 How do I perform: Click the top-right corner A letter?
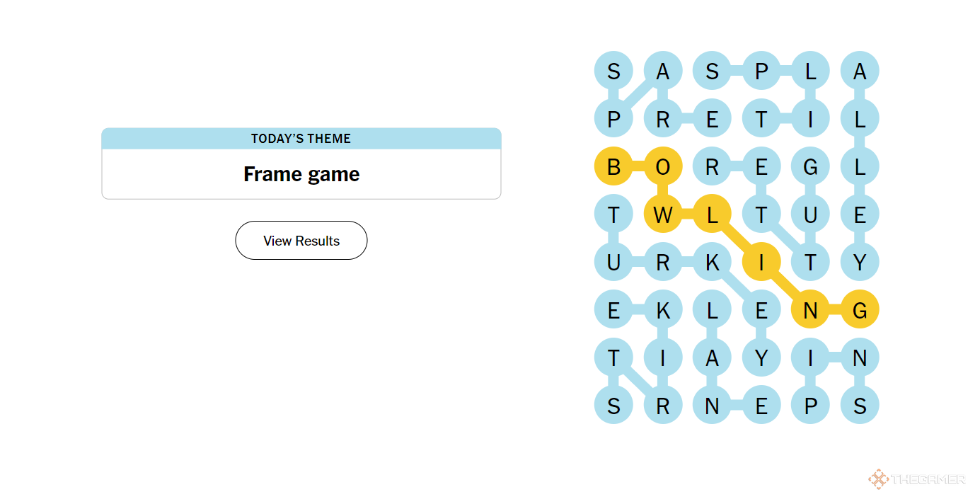[860, 71]
